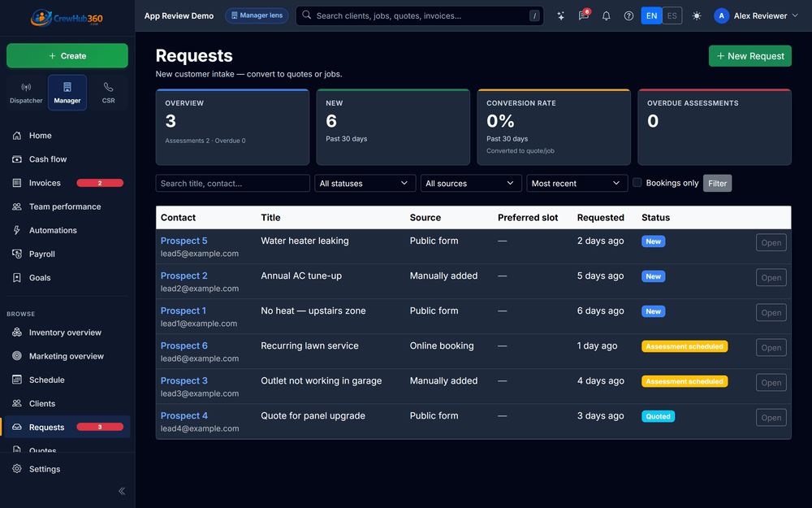
Task: Go to Home in sidebar
Action: click(67, 135)
